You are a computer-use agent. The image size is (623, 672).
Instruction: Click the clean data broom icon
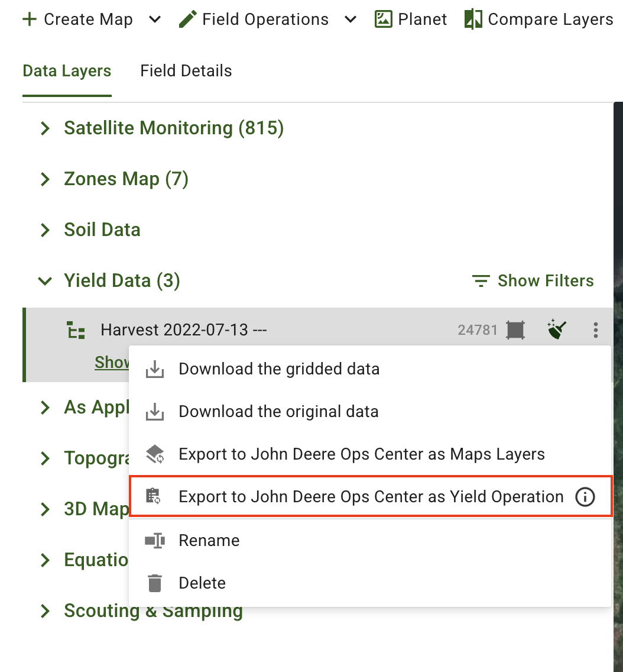point(557,329)
